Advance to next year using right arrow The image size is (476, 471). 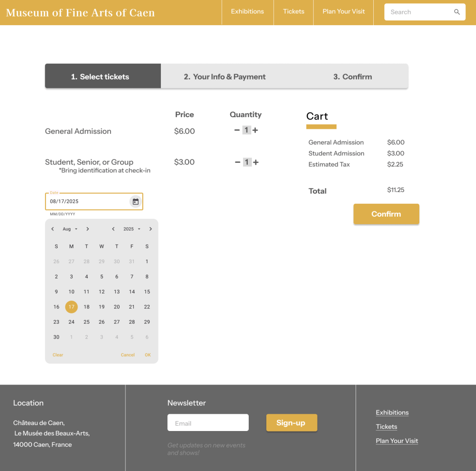[x=150, y=229]
